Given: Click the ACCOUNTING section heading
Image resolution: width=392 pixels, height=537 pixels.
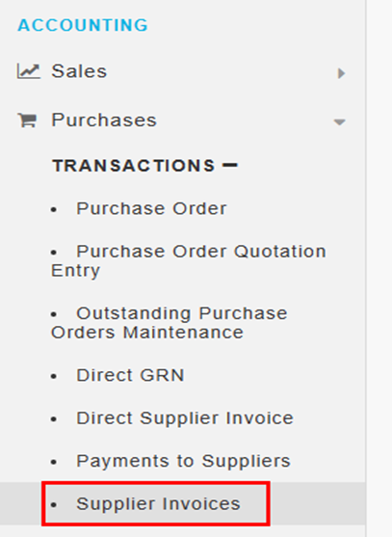Looking at the screenshot, I should point(83,25).
